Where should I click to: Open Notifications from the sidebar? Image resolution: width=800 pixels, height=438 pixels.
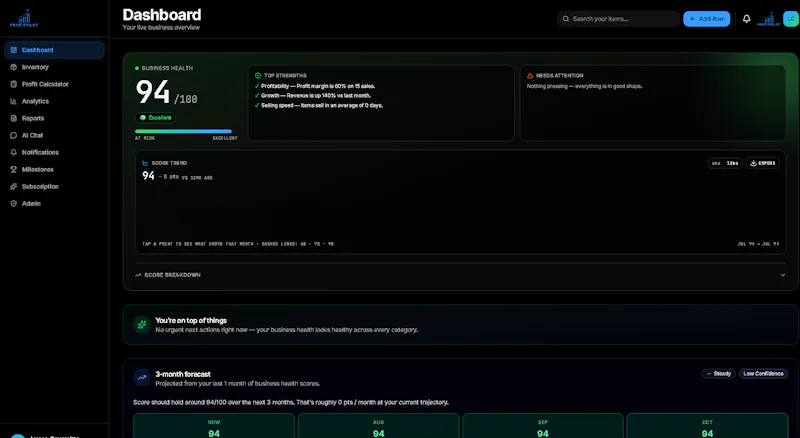[x=54, y=152]
